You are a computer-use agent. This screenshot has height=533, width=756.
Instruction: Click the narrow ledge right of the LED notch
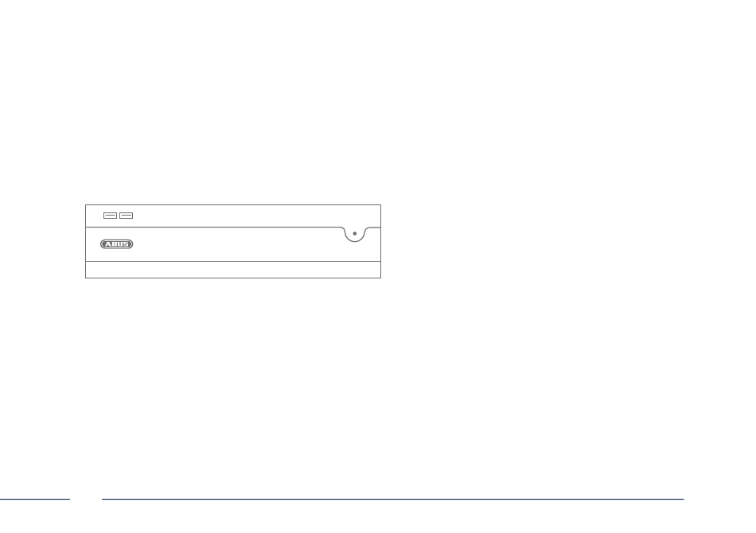pyautogui.click(x=374, y=228)
